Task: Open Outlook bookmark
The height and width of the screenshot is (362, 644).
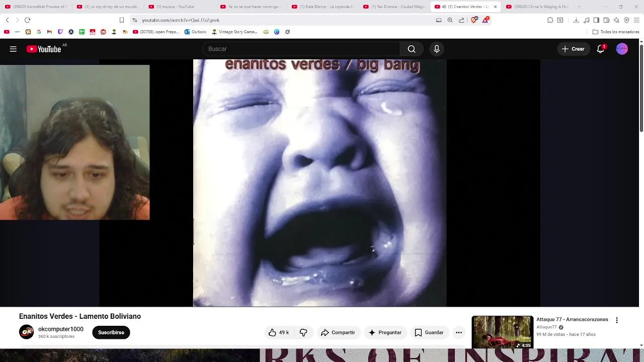Action: tap(195, 32)
